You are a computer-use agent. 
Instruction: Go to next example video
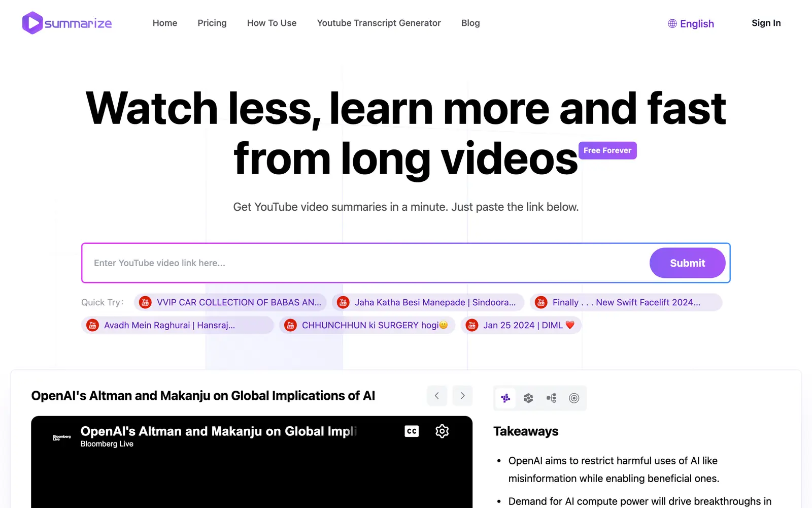click(462, 396)
